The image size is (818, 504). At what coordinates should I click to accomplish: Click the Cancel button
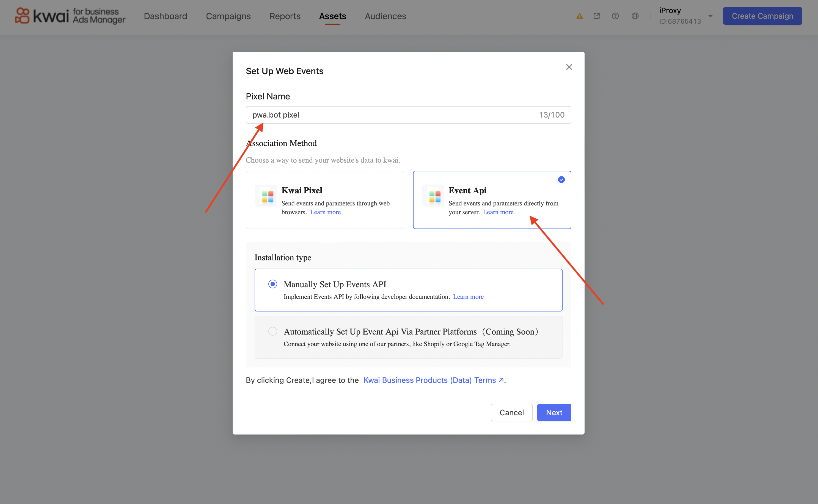tap(511, 413)
